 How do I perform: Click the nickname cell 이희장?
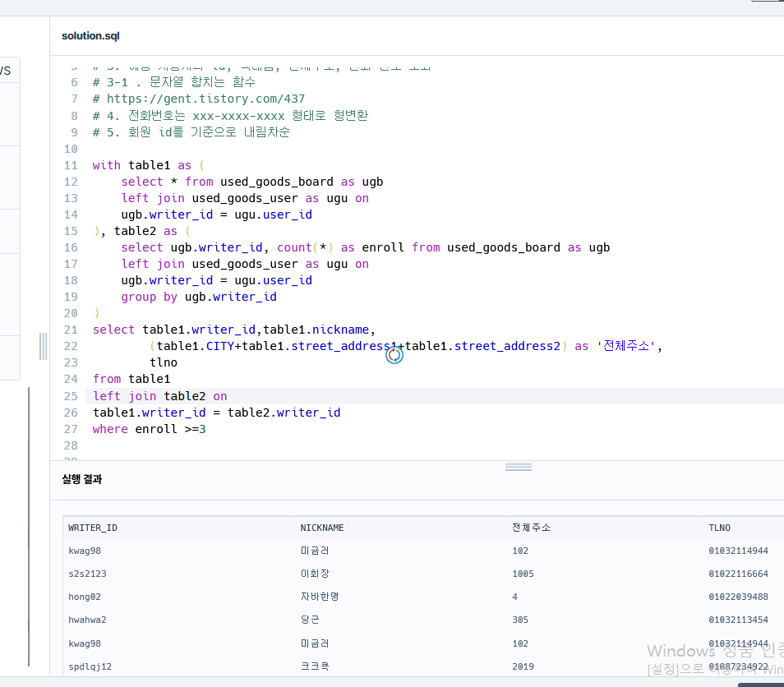pyautogui.click(x=315, y=574)
